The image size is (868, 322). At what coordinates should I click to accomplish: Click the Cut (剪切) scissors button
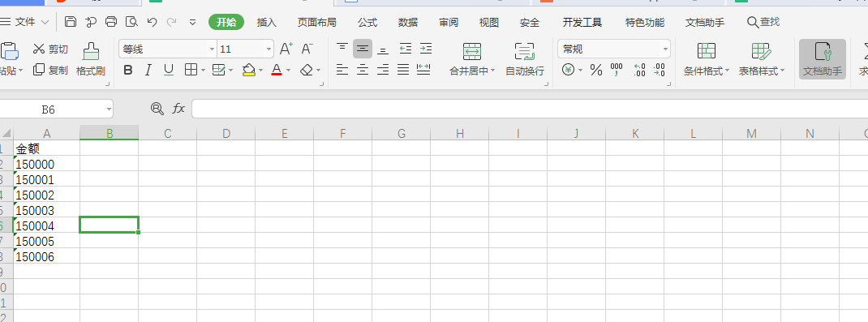[x=50, y=49]
